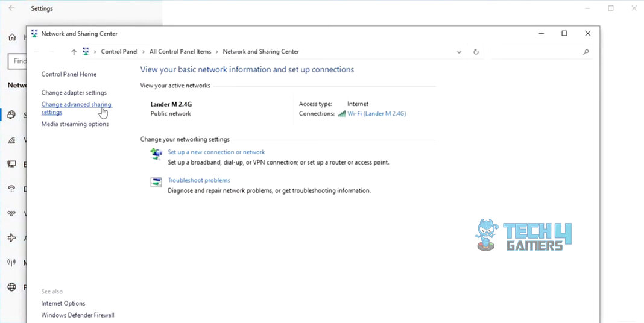This screenshot has height=323, width=644.
Task: Click the Set up new connection icon
Action: click(x=156, y=154)
